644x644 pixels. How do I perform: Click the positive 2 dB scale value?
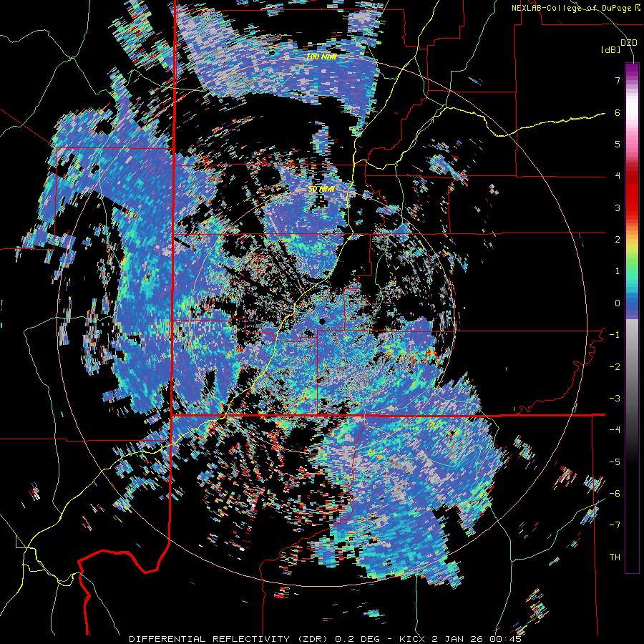click(x=618, y=240)
